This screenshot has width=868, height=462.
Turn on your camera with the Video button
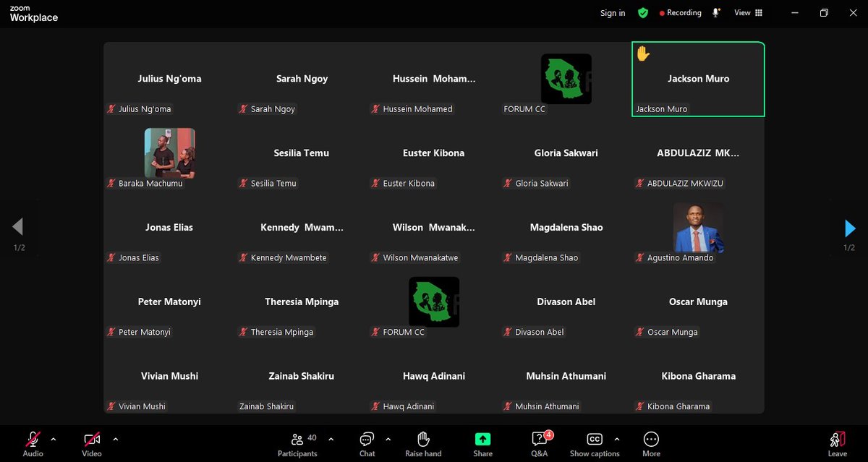tap(92, 444)
